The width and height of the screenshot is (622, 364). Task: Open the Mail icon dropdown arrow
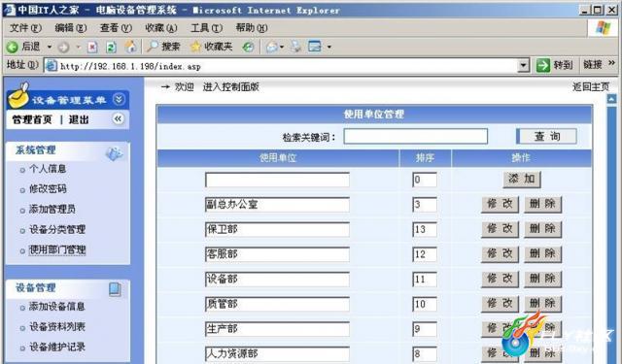click(282, 48)
